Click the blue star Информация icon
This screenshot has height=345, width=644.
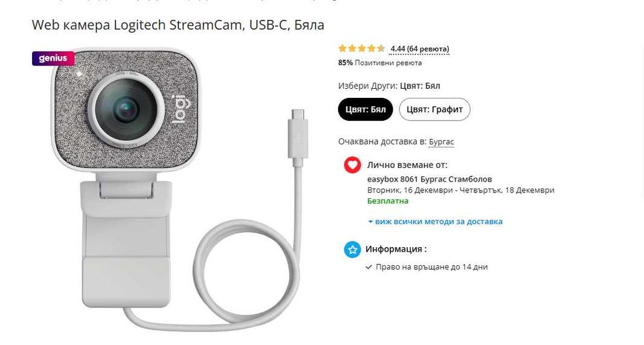(352, 249)
